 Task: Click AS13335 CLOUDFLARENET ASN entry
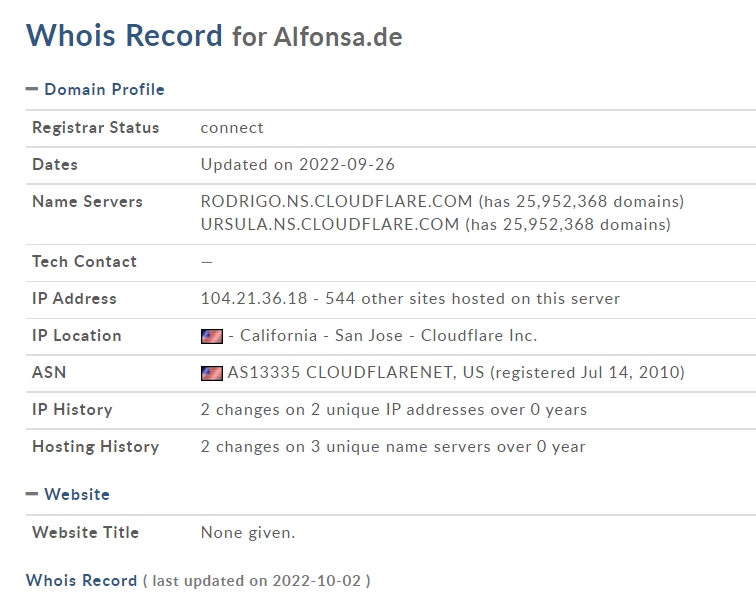(356, 372)
